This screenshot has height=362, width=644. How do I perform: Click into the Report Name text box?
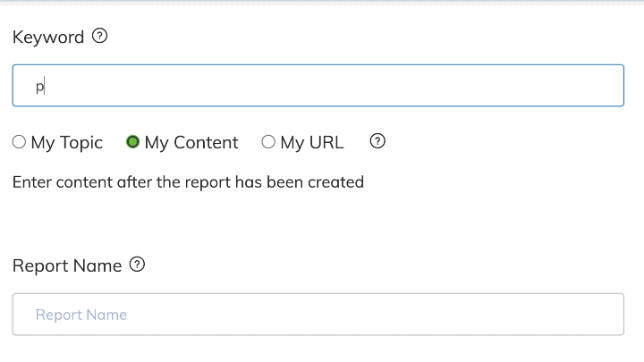(x=318, y=315)
